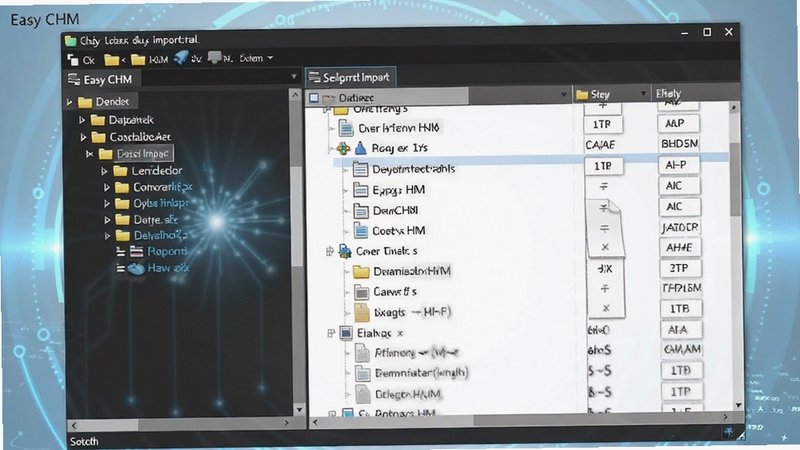The image size is (800, 450).
Task: Click the left panel horizontal scroll right arrow
Action: coord(287,423)
